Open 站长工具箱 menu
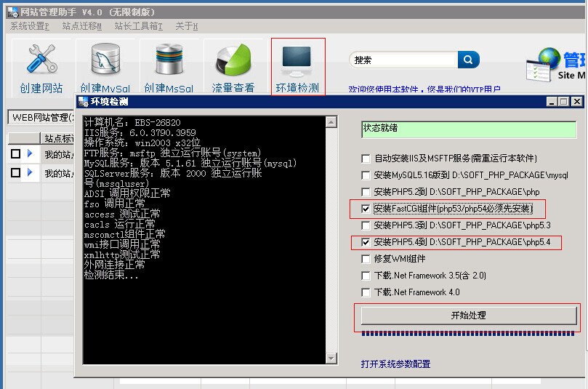Image resolution: width=588 pixels, height=389 pixels. tap(138, 26)
